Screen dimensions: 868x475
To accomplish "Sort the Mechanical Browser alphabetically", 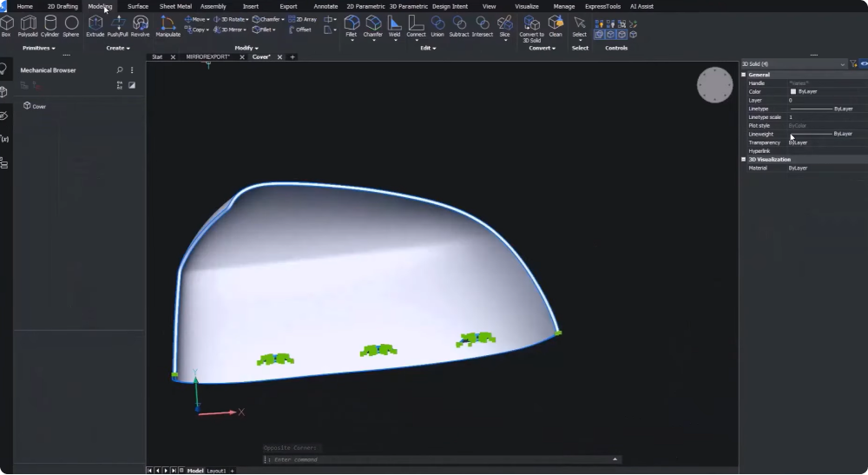I will click(x=120, y=85).
